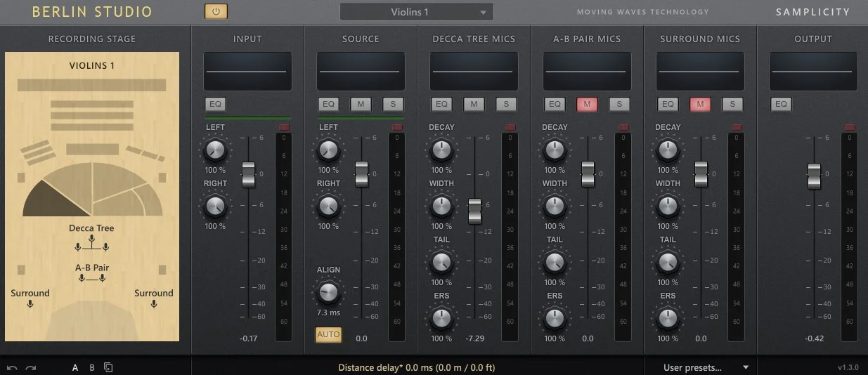This screenshot has height=375, width=868.
Task: Click the Source LEFT knob
Action: click(328, 150)
